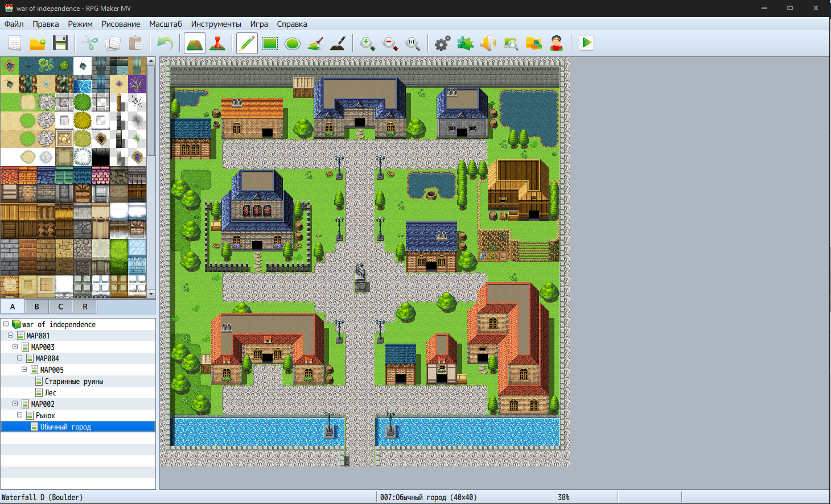Select the Flood Fill tool

[315, 43]
